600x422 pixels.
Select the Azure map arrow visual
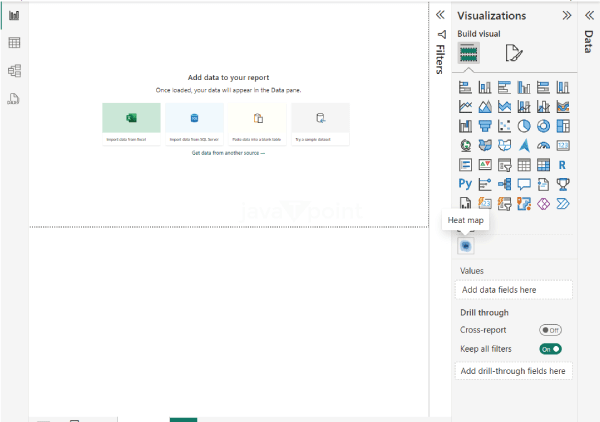(524, 145)
